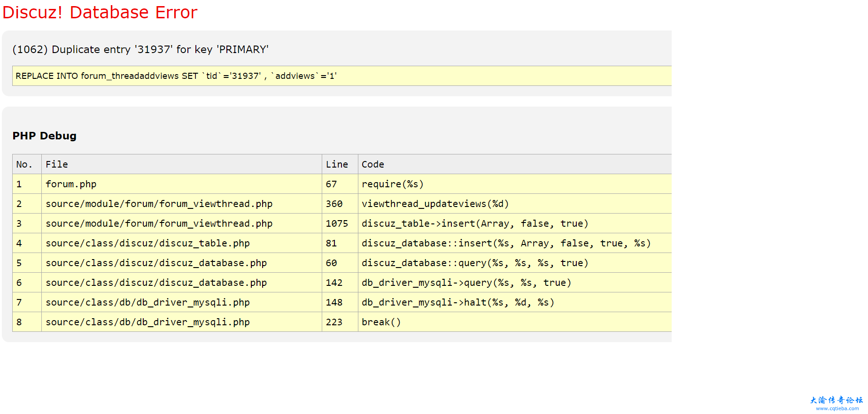Click line number 148 cell
Image resolution: width=868 pixels, height=414 pixels.
pos(340,302)
